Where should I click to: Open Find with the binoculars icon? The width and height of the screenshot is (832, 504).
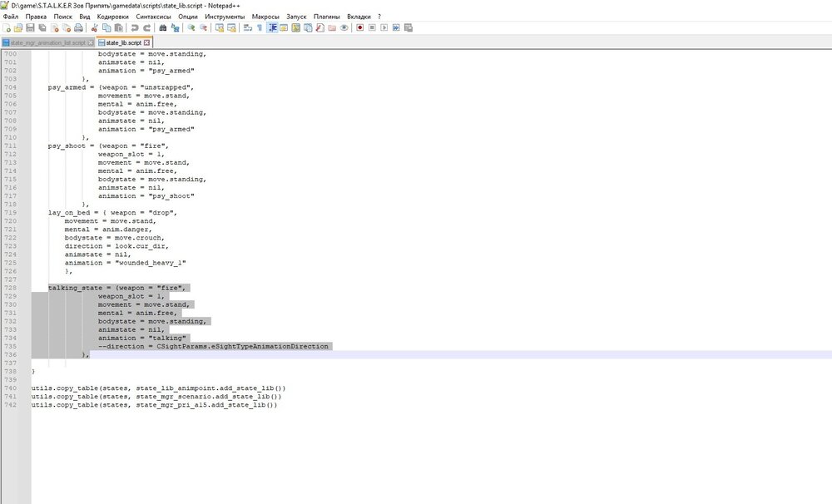point(163,27)
